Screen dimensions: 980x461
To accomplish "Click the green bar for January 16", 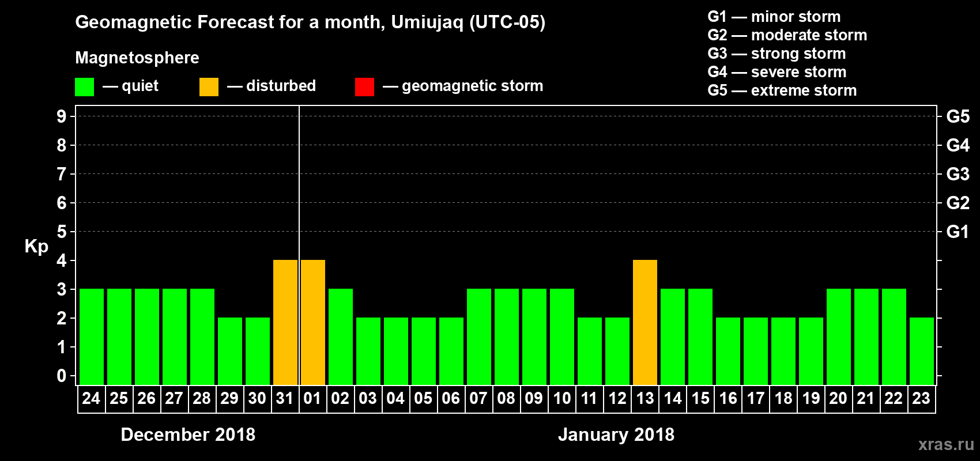I will (728, 351).
